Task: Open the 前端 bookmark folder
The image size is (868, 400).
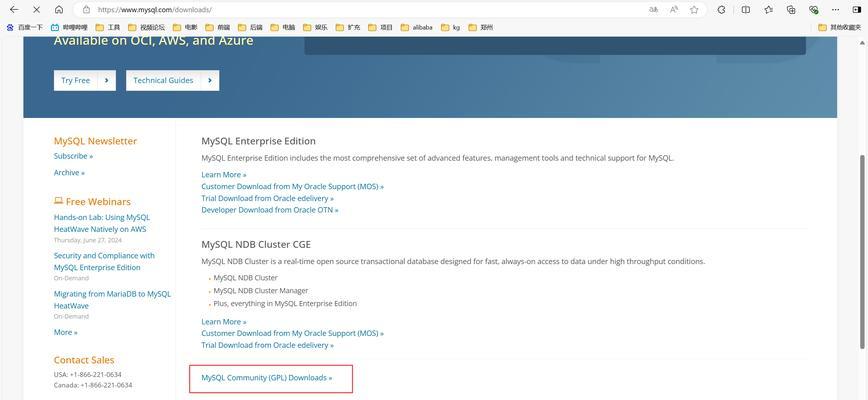Action: pyautogui.click(x=218, y=27)
